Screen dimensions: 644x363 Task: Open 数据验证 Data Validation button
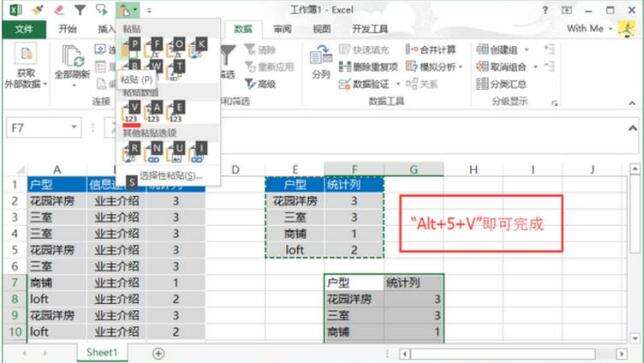364,84
